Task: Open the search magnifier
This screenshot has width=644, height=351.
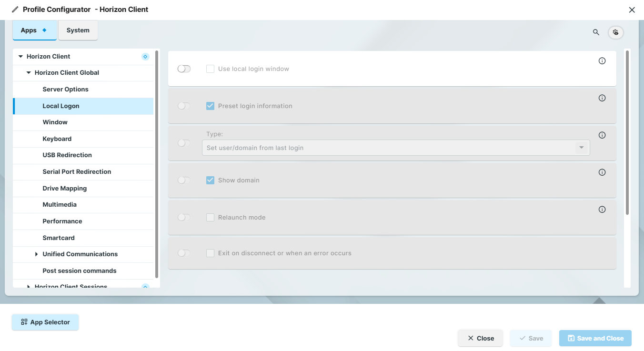Action: click(596, 32)
